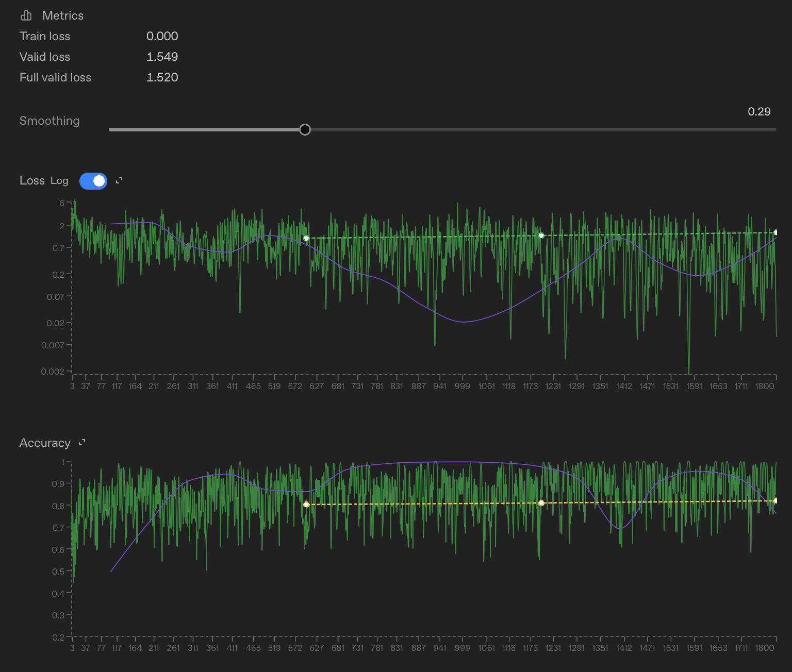The width and height of the screenshot is (792, 672).
Task: Expand the Accuracy chart to fullscreen
Action: click(x=82, y=443)
